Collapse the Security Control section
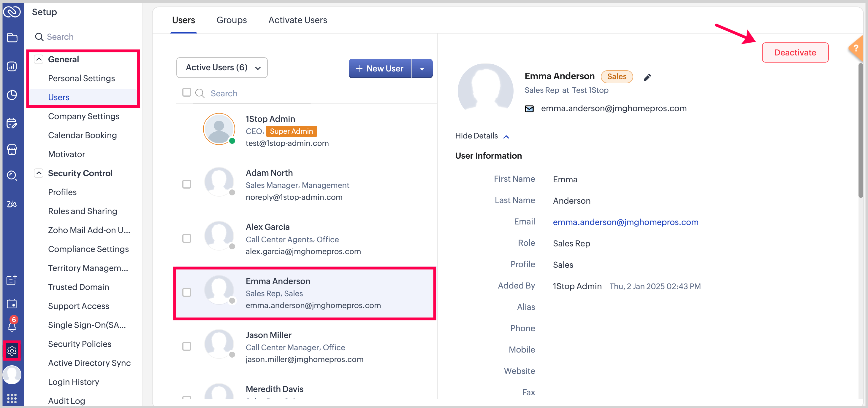 point(39,173)
